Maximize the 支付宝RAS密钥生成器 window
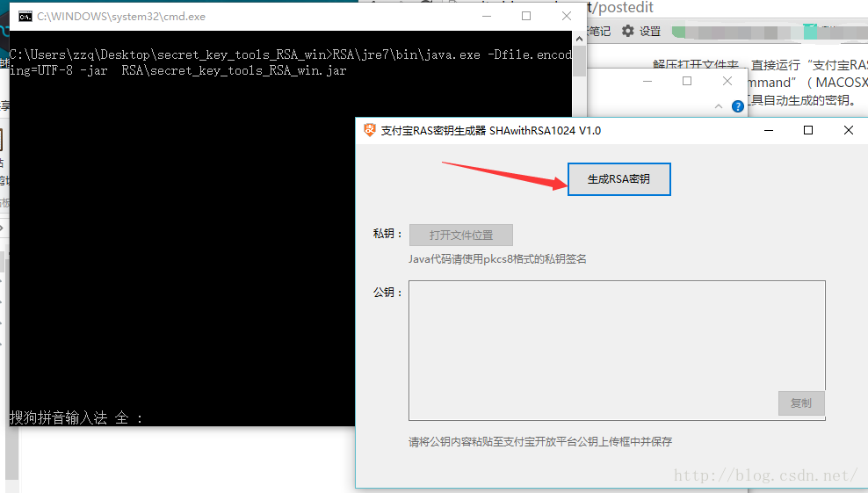This screenshot has width=868, height=493. pos(808,130)
